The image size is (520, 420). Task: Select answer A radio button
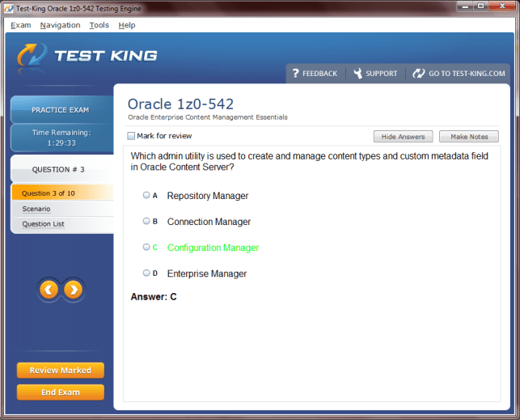(x=146, y=195)
